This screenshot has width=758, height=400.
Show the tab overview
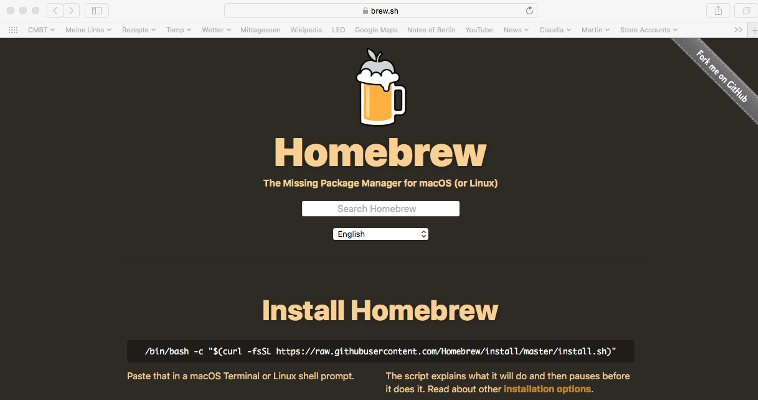(745, 10)
